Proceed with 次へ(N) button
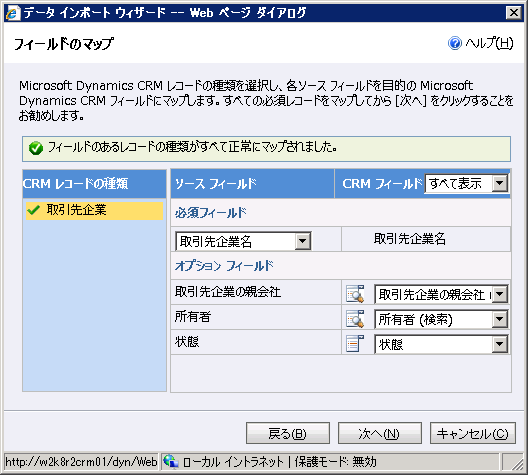The width and height of the screenshot is (528, 475). tap(380, 433)
